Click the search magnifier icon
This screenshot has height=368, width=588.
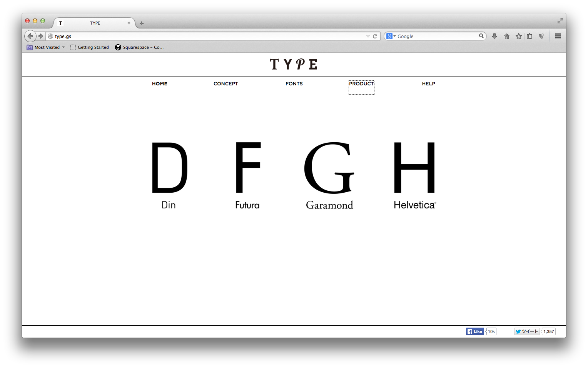coord(481,36)
